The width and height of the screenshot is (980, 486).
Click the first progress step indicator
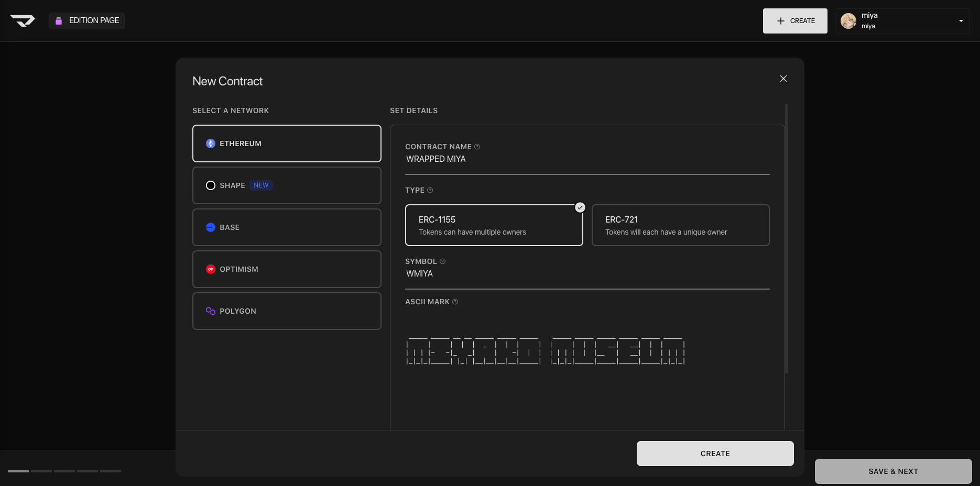click(x=18, y=471)
